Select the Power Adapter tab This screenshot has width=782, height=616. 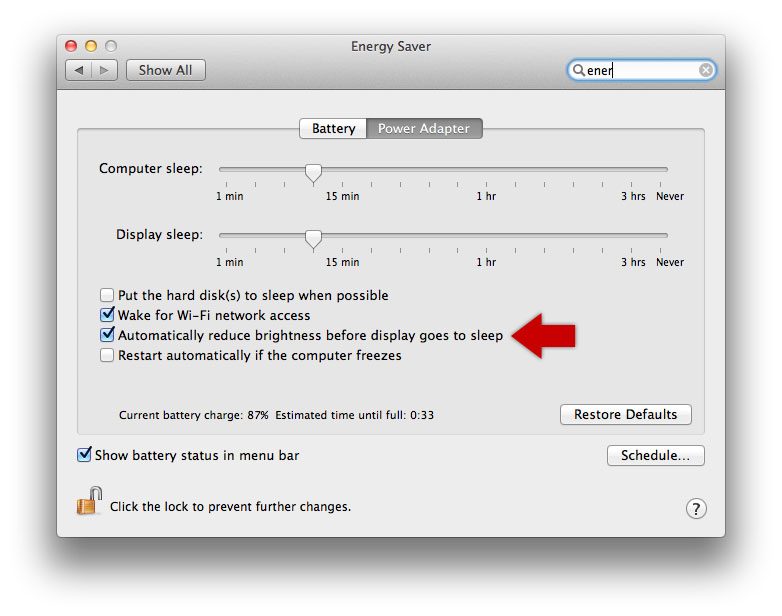click(424, 128)
